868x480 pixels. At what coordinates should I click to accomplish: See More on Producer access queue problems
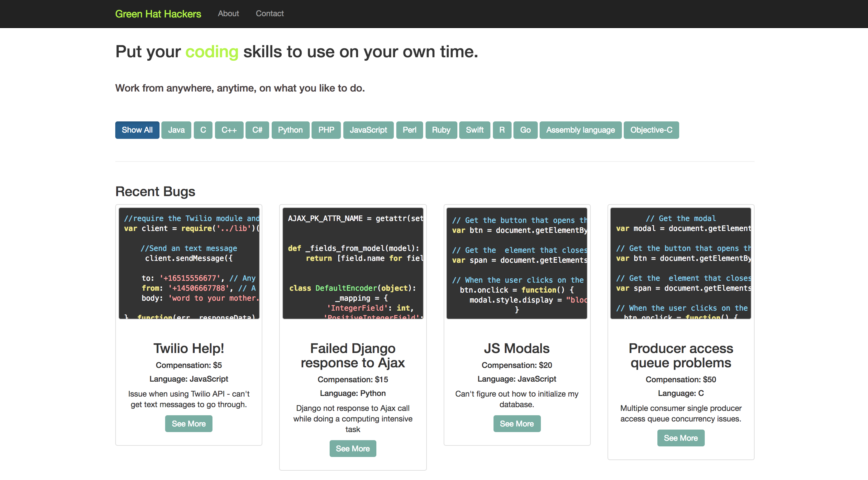680,438
